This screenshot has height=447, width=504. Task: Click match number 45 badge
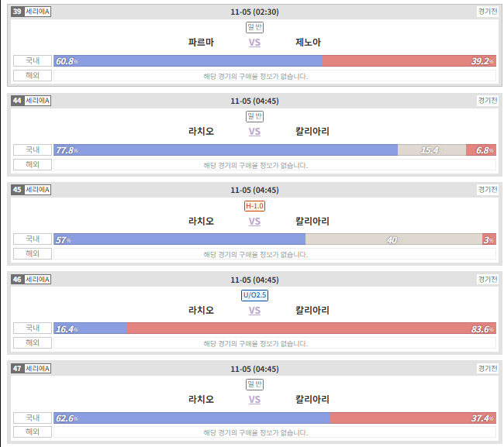point(17,190)
